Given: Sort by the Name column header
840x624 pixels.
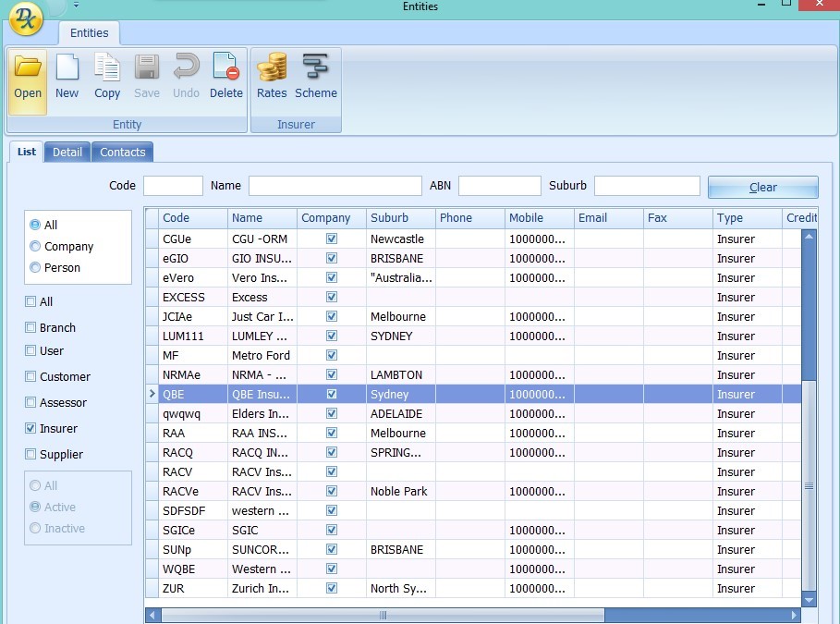Looking at the screenshot, I should click(x=262, y=218).
